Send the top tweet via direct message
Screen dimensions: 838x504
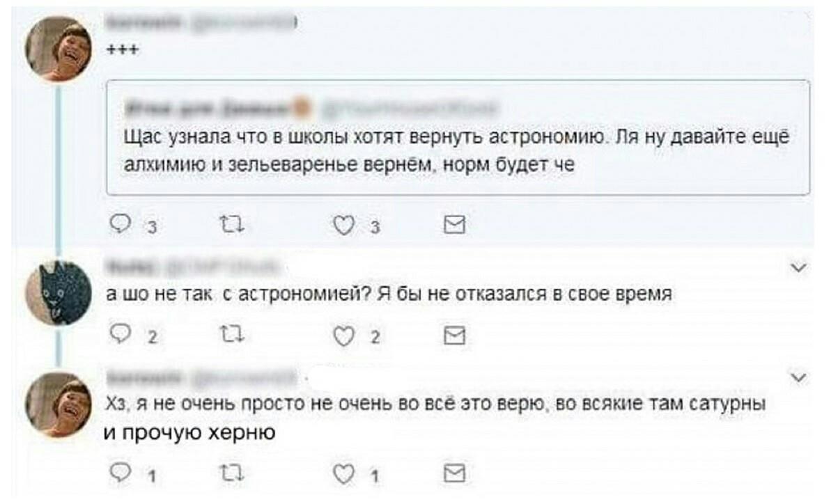(x=455, y=224)
